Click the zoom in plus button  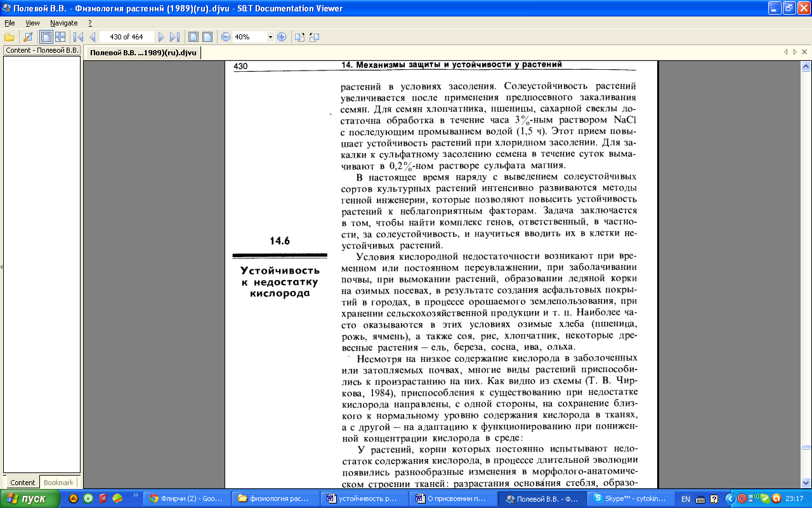282,37
